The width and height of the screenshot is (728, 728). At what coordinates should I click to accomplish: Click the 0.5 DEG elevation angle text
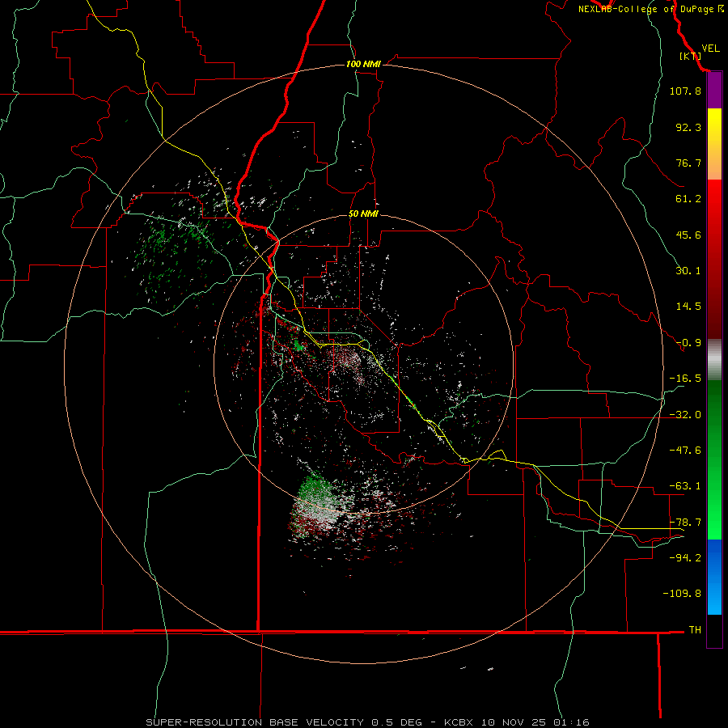(x=396, y=722)
